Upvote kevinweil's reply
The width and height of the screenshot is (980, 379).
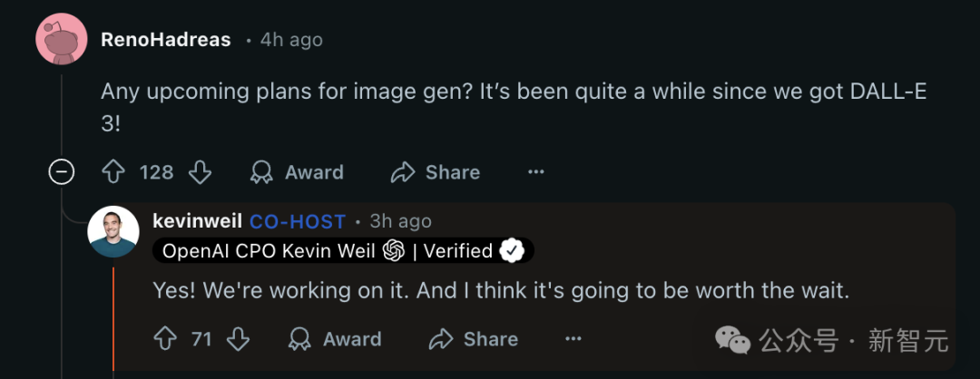(164, 339)
